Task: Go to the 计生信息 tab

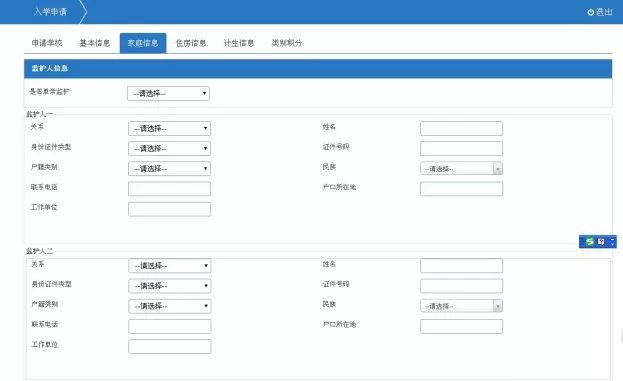Action: pos(239,43)
